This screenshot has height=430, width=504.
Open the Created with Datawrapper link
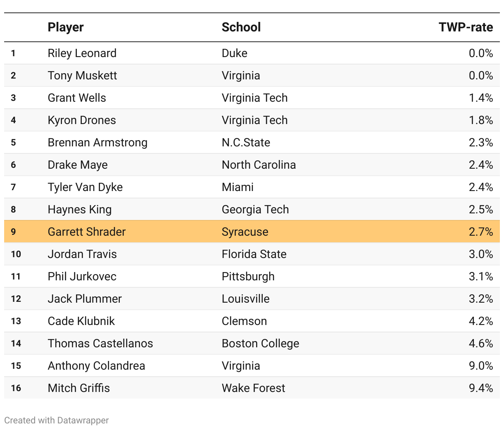pos(57,420)
